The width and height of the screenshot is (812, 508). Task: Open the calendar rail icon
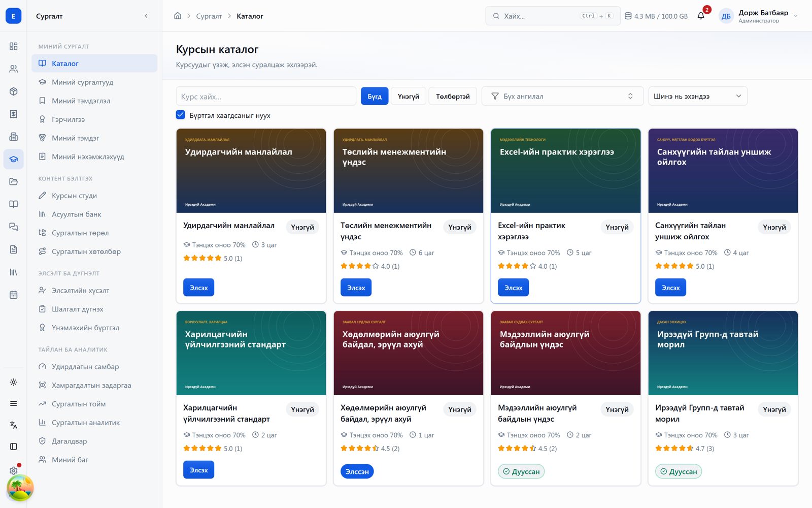tap(14, 295)
